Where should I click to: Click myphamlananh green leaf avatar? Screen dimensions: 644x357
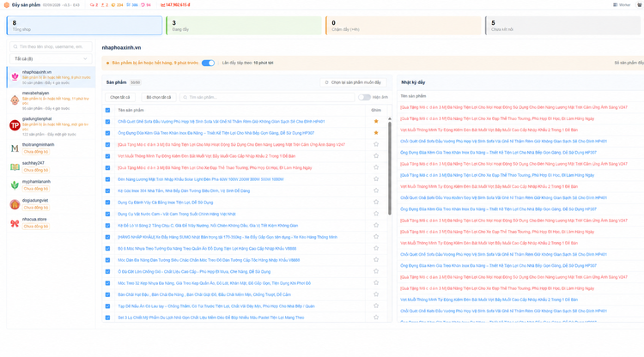tap(15, 185)
